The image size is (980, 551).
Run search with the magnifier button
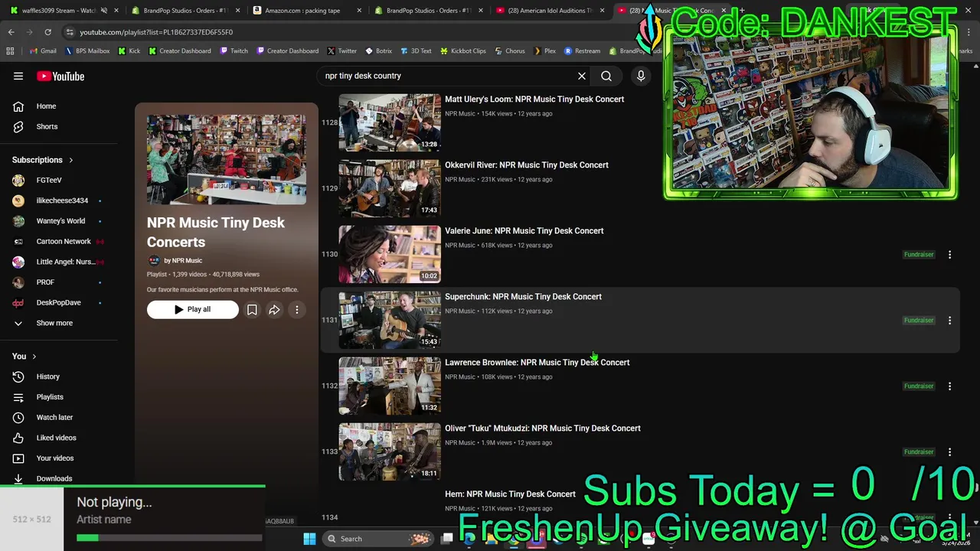[606, 76]
